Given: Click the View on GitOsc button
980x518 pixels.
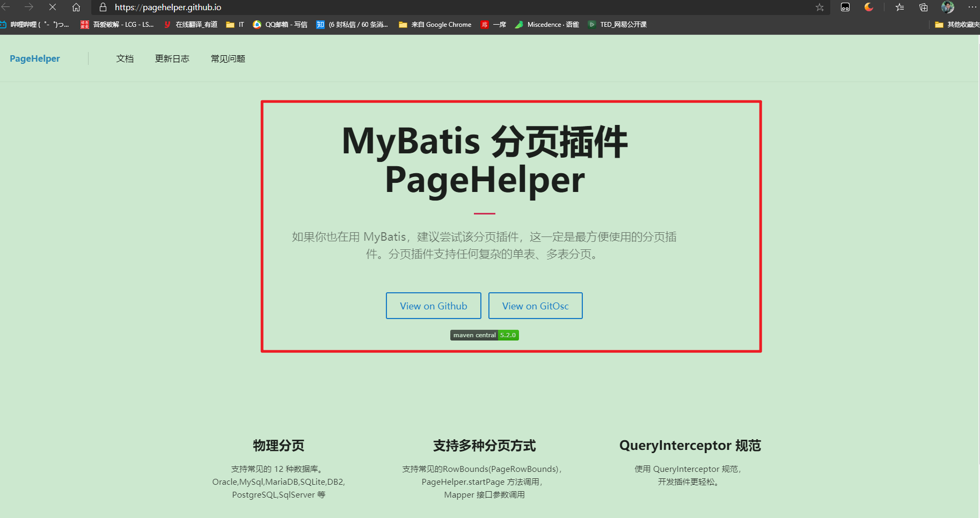Looking at the screenshot, I should 536,306.
